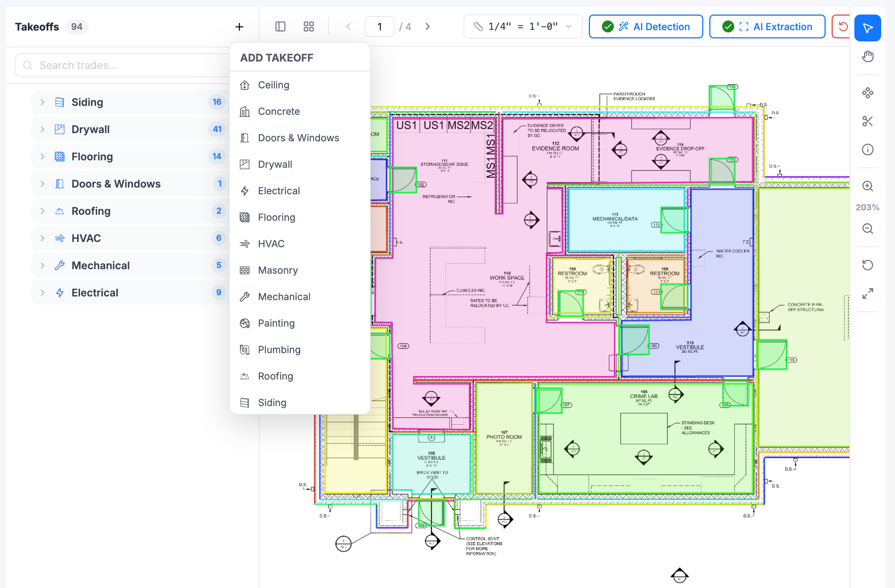Click the search magnifier icon

tap(28, 65)
